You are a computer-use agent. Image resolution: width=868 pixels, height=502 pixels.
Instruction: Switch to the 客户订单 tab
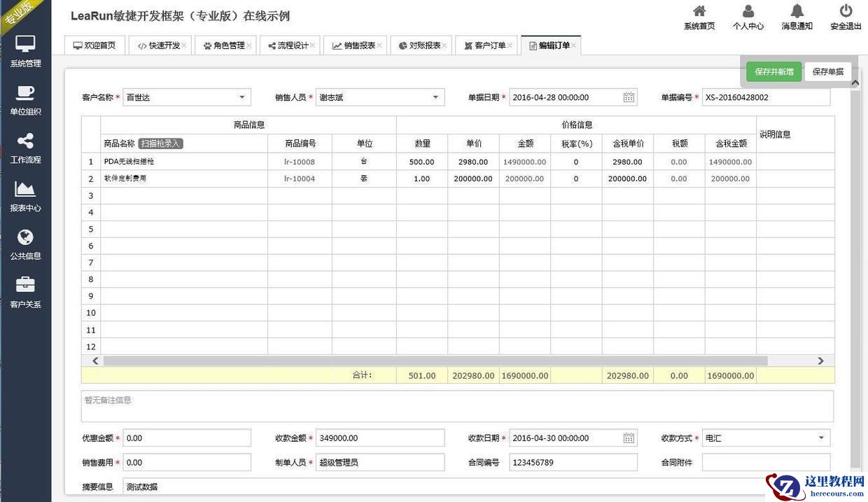[x=485, y=46]
